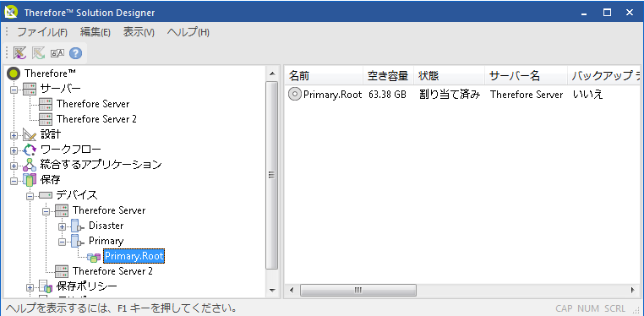This screenshot has height=316, width=644.
Task: Sort by サーバー名 column header
Action: [x=527, y=75]
